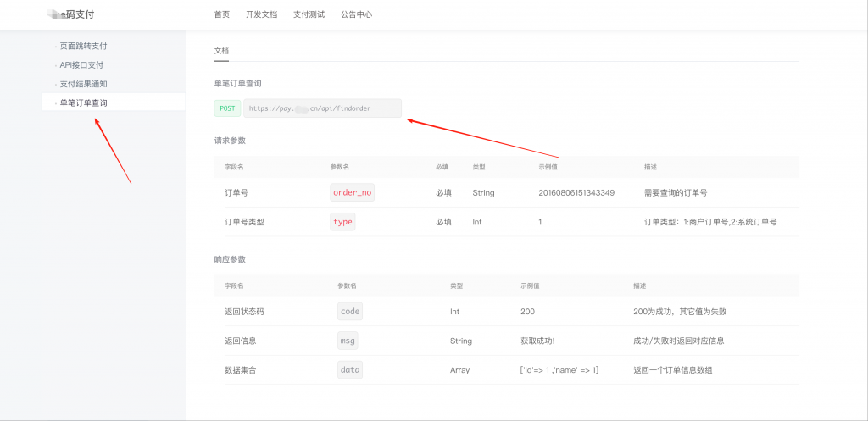
Task: Click the green POST method badge
Action: coord(227,108)
